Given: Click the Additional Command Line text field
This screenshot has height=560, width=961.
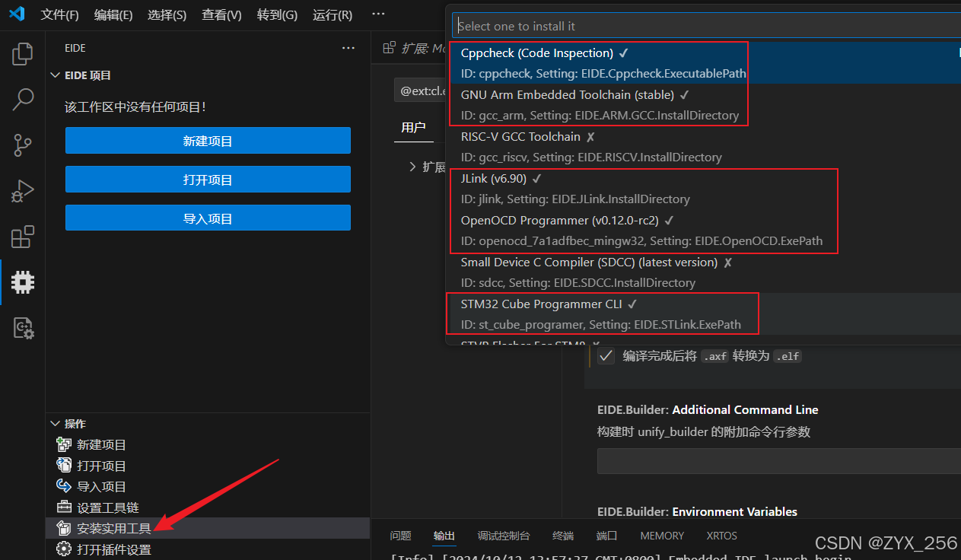Looking at the screenshot, I should click(x=779, y=461).
